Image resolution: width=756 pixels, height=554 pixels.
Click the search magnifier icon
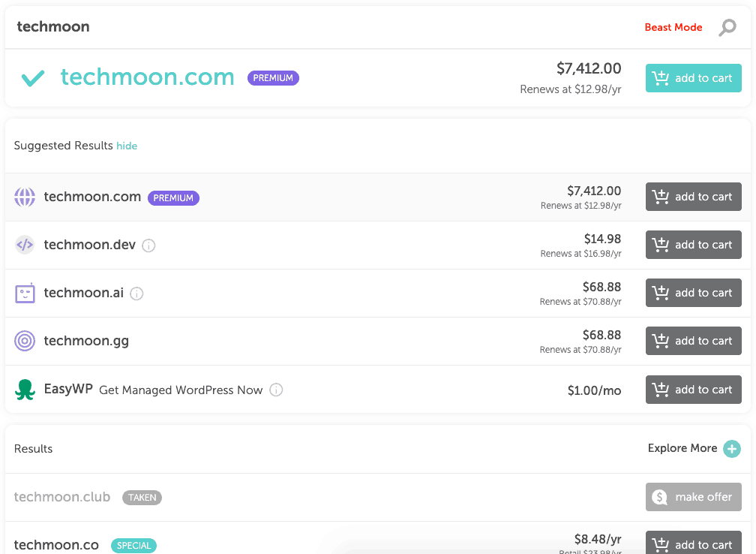727,28
